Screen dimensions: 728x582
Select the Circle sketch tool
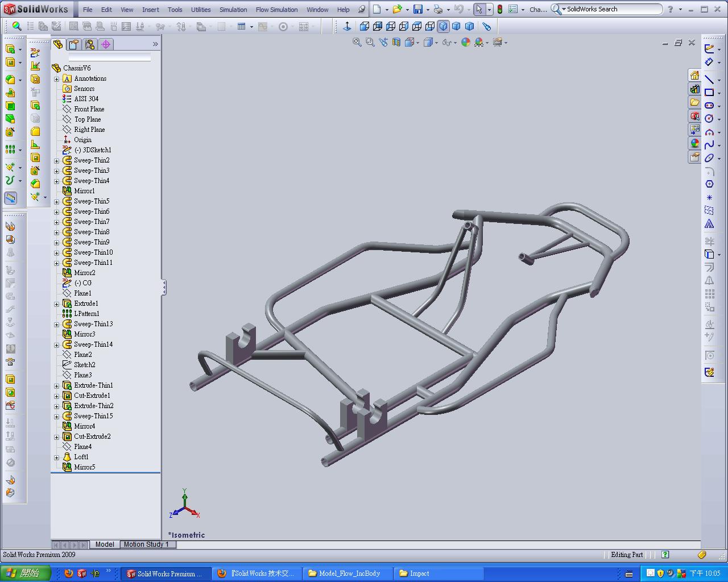[x=709, y=118]
